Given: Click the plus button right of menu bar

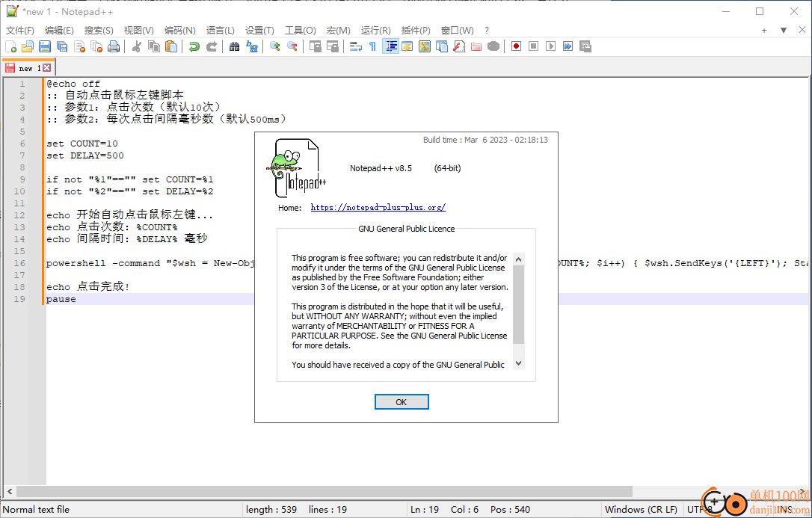Looking at the screenshot, I should pyautogui.click(x=764, y=31).
